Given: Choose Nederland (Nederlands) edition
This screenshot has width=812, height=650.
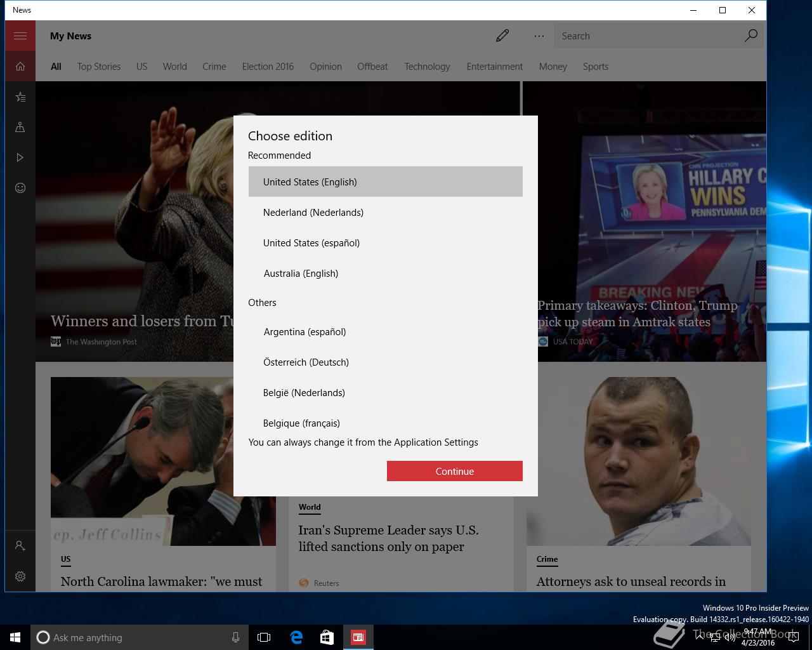Looking at the screenshot, I should point(386,212).
